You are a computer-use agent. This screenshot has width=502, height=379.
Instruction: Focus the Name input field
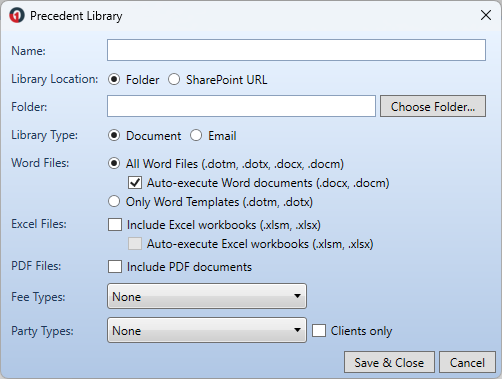[296, 50]
